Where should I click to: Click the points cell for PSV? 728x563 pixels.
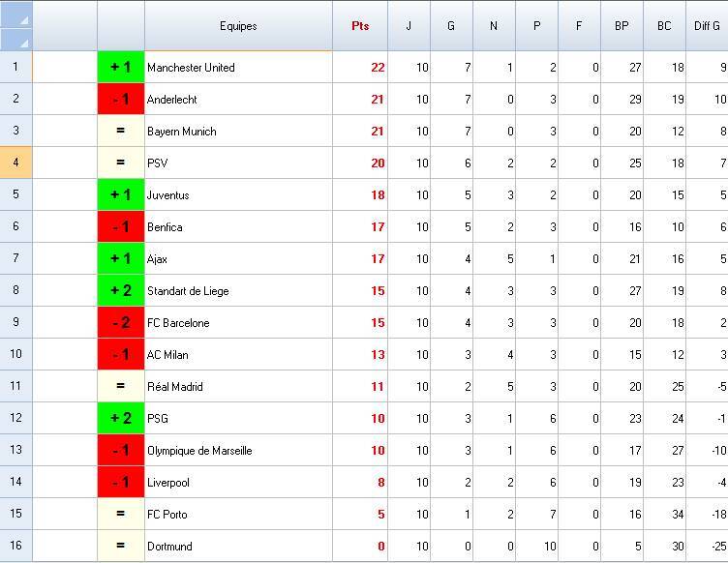click(x=360, y=163)
